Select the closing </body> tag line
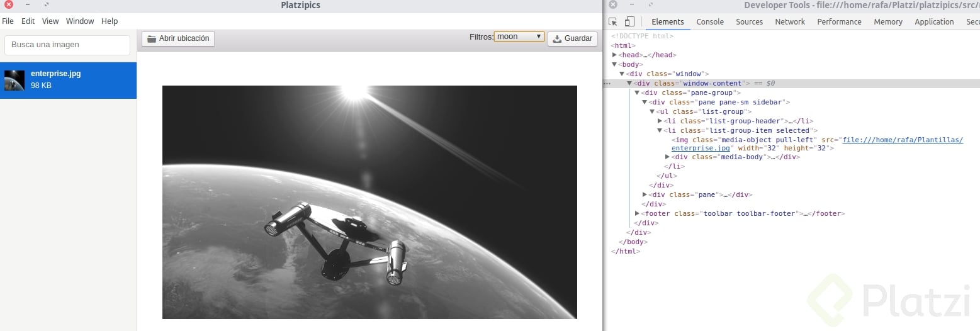The height and width of the screenshot is (331, 980). click(x=633, y=242)
